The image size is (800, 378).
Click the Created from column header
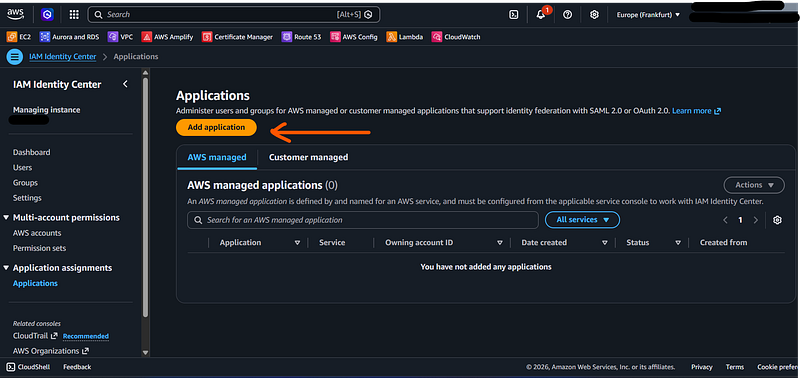point(723,243)
